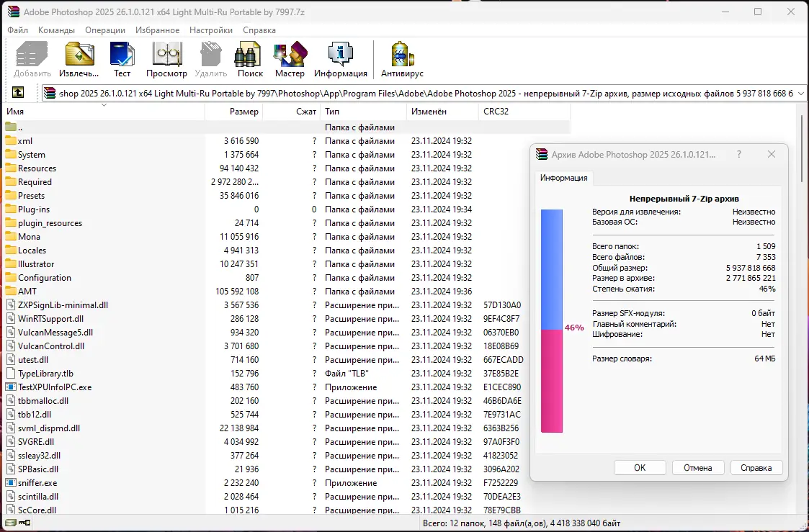The height and width of the screenshot is (532, 809).
Task: Select the Информация tab in dialog
Action: 563,177
